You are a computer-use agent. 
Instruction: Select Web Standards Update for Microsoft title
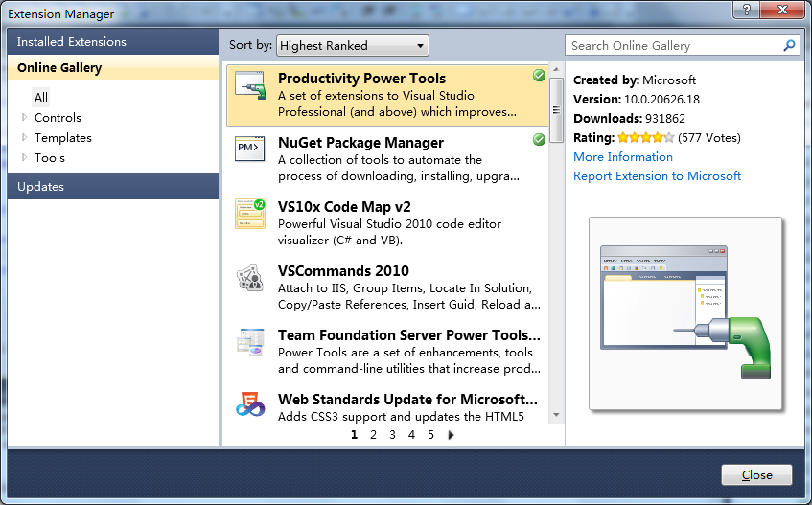pos(407,400)
